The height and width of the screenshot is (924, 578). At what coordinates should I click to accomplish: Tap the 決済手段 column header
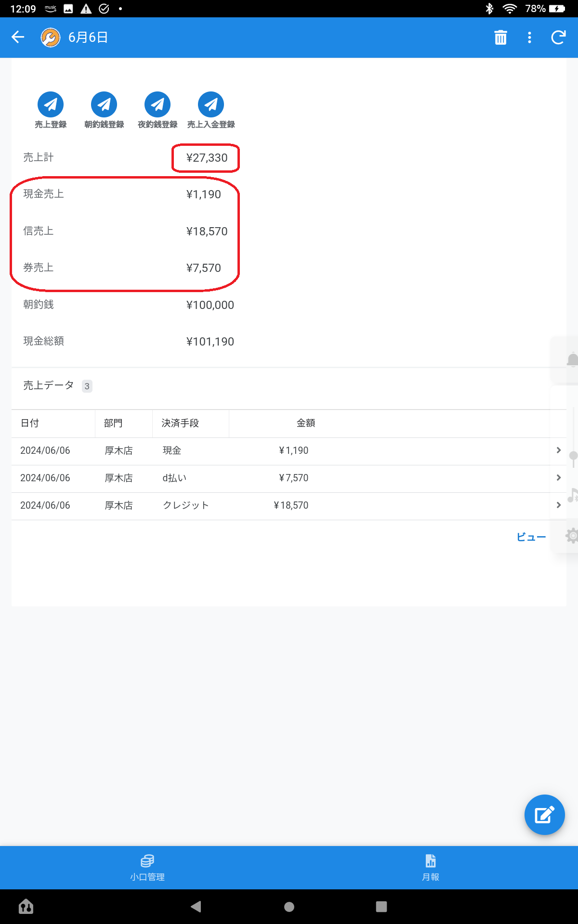180,423
